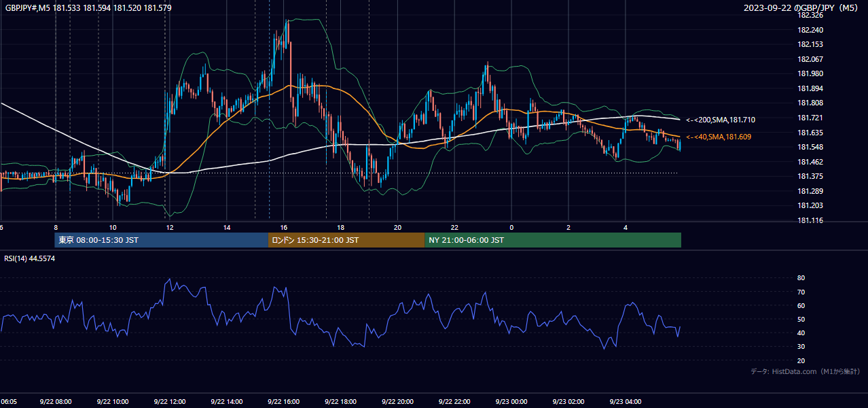Click the 9/22 16:00 time axis label
This screenshot has height=408, width=868.
tap(284, 401)
